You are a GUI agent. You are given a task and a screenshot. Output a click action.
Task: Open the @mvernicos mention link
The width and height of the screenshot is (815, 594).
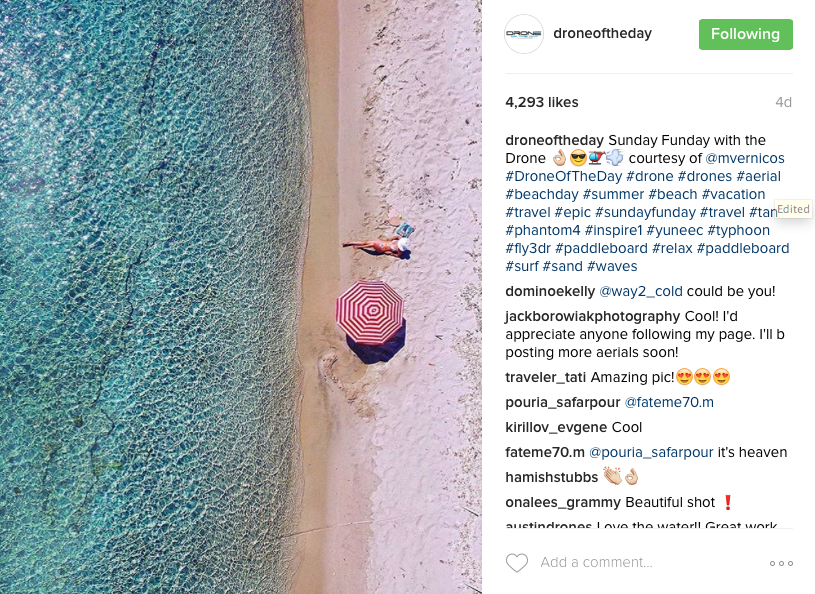(745, 158)
